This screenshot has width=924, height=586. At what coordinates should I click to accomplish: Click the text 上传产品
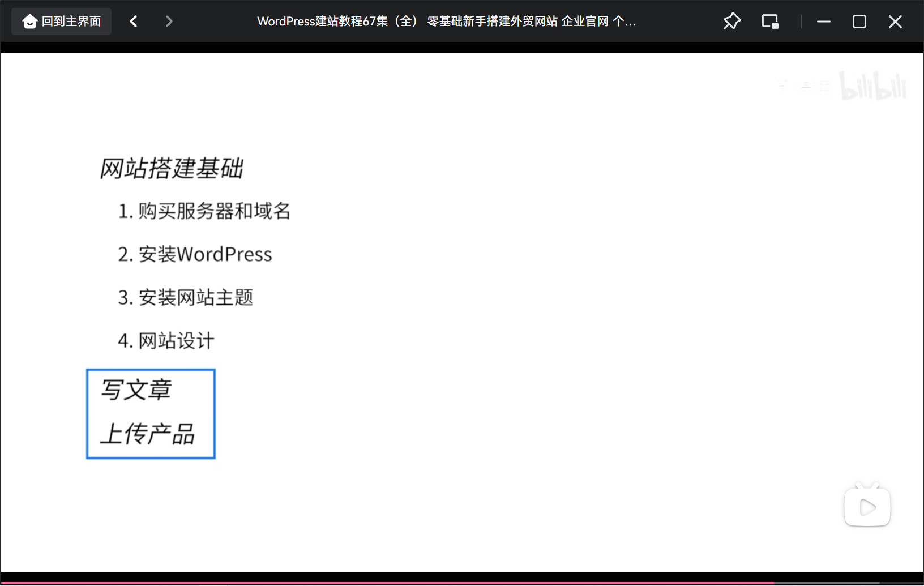pyautogui.click(x=147, y=434)
